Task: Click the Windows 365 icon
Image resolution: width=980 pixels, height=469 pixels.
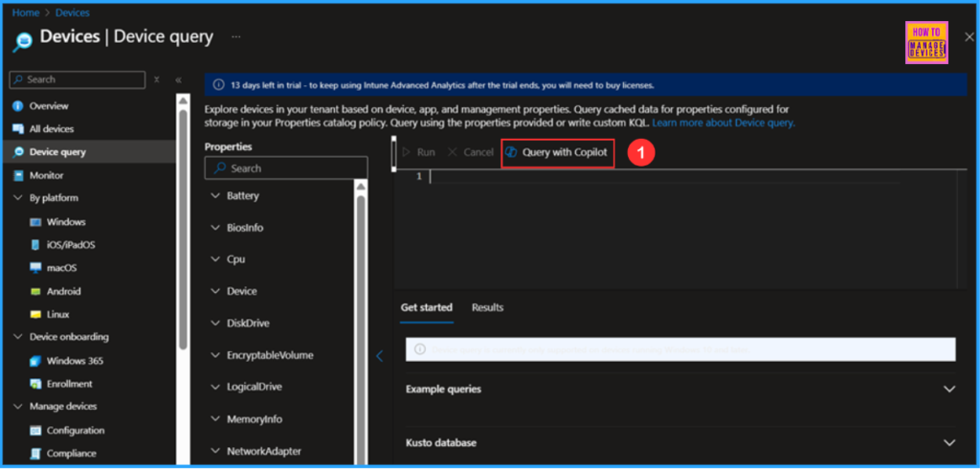Action: click(x=35, y=361)
